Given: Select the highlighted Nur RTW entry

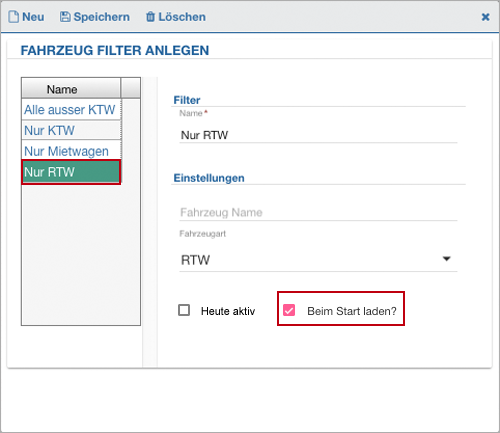Looking at the screenshot, I should (x=71, y=172).
